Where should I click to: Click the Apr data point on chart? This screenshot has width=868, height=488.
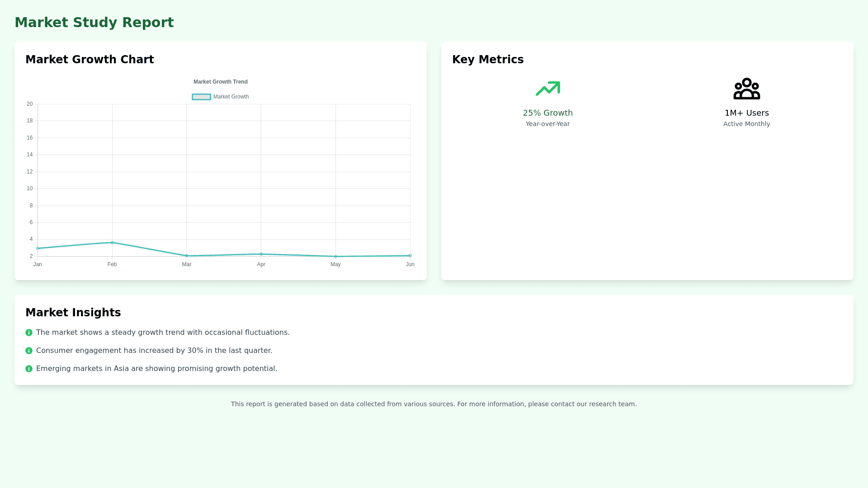click(261, 254)
